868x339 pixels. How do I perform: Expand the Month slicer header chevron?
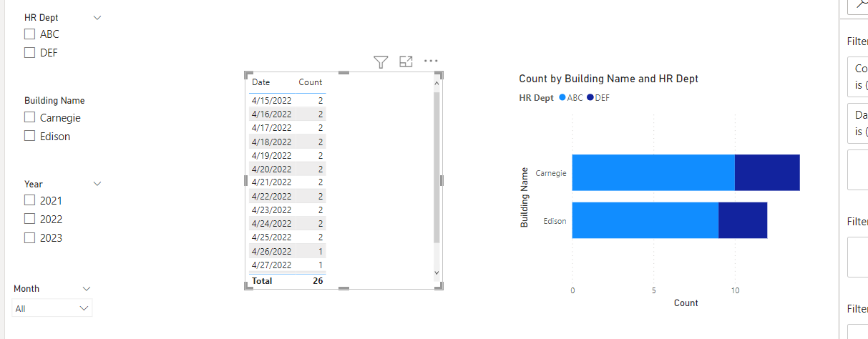click(x=87, y=289)
